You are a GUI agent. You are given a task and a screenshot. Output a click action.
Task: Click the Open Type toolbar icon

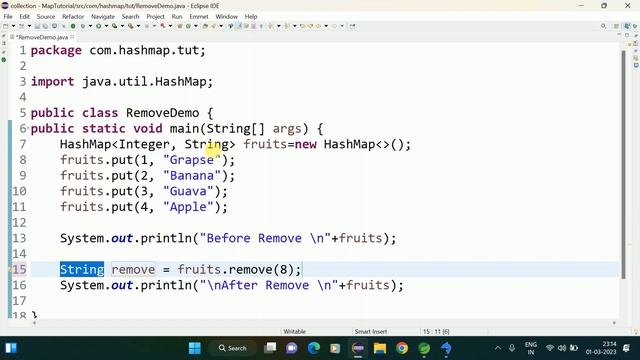(205, 26)
